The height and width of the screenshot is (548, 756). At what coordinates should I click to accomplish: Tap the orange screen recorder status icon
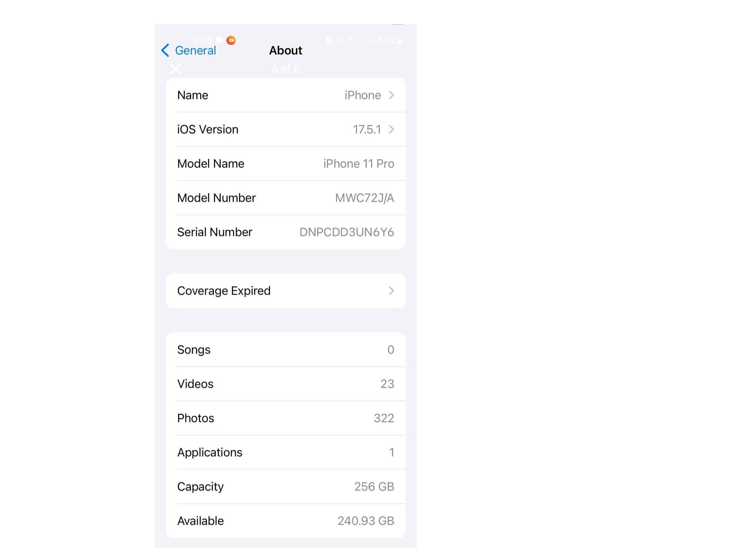pyautogui.click(x=231, y=40)
